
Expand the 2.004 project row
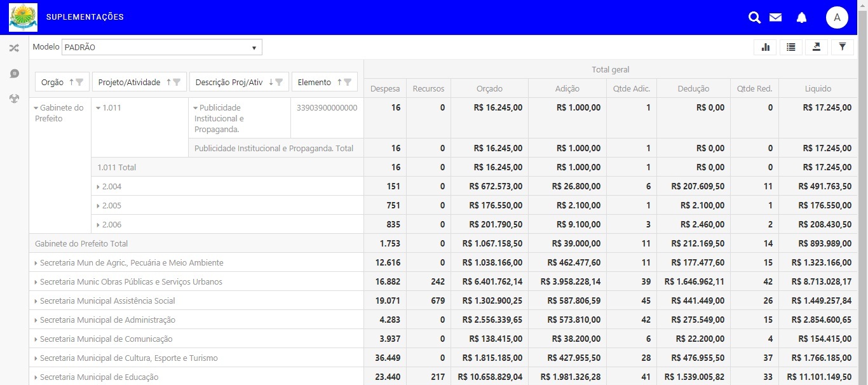[98, 187]
